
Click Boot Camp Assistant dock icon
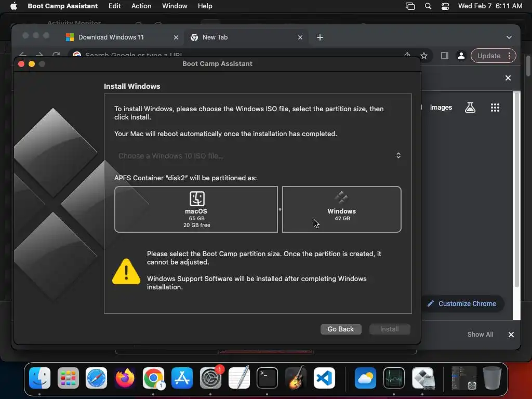click(422, 378)
